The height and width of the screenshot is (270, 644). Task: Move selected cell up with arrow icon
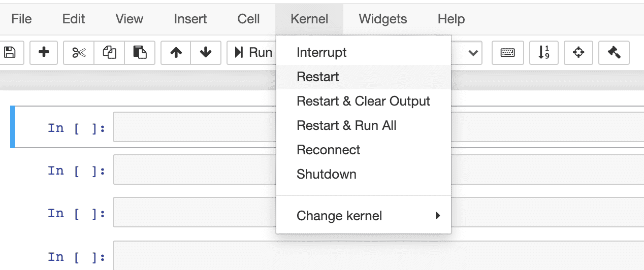(176, 52)
